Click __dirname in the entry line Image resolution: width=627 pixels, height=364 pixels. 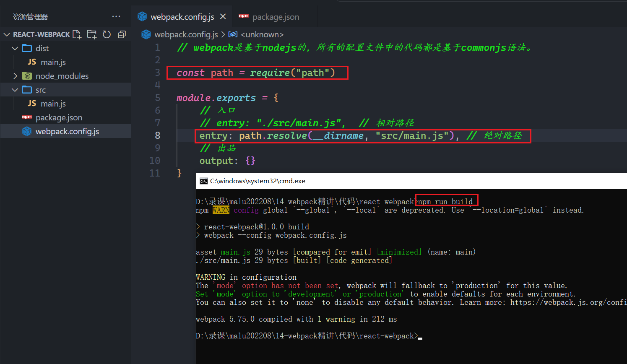(338, 135)
